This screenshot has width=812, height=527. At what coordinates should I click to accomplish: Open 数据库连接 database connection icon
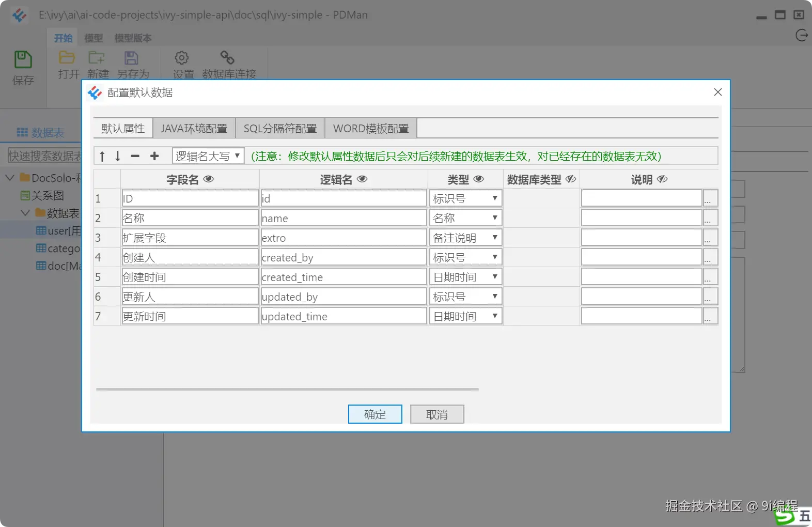coord(227,57)
